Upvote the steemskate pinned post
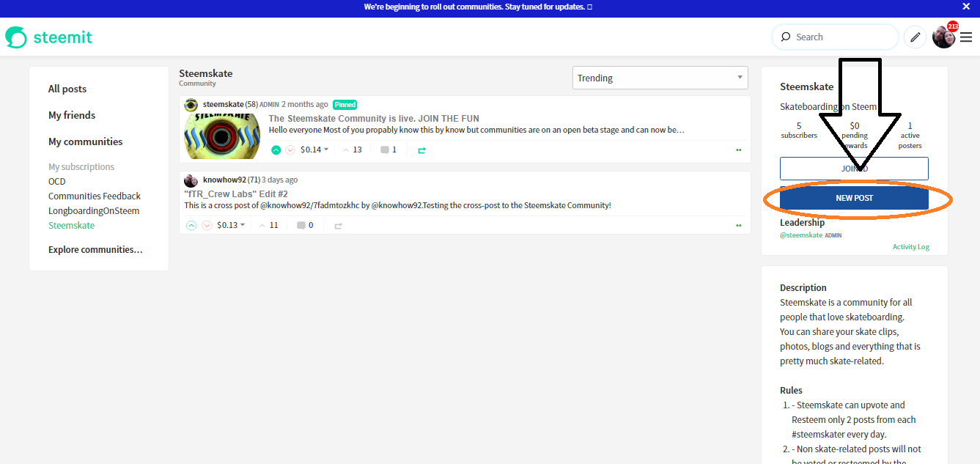Image resolution: width=980 pixels, height=464 pixels. click(x=276, y=150)
